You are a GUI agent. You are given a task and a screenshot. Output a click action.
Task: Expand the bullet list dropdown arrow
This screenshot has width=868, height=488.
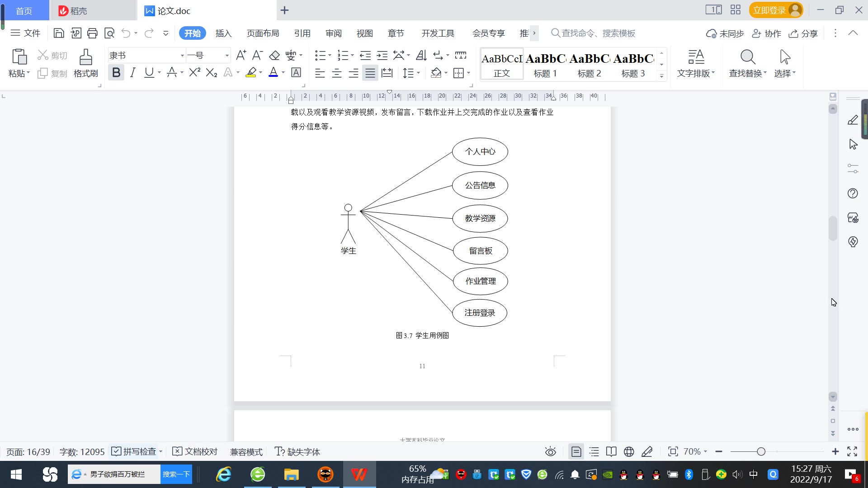point(330,55)
